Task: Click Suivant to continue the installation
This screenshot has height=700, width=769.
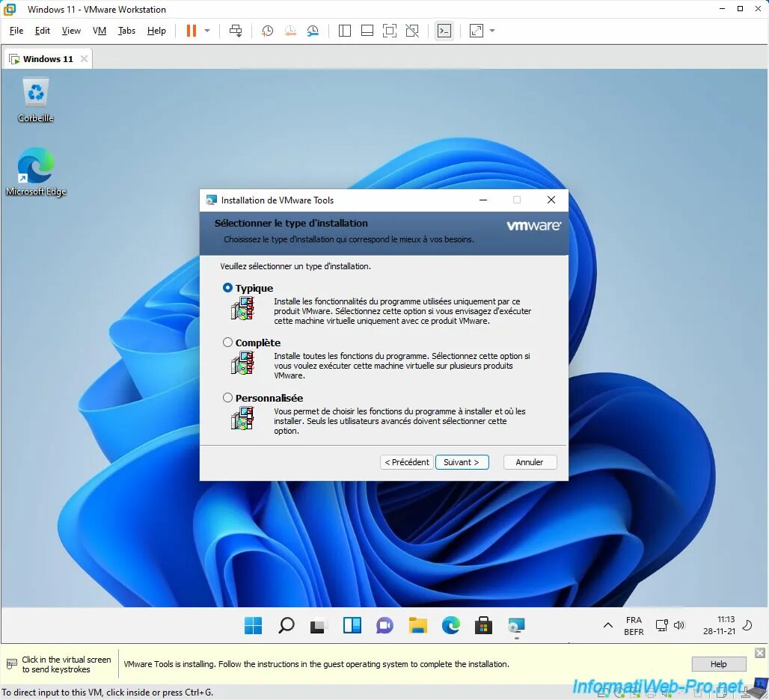Action: [462, 462]
